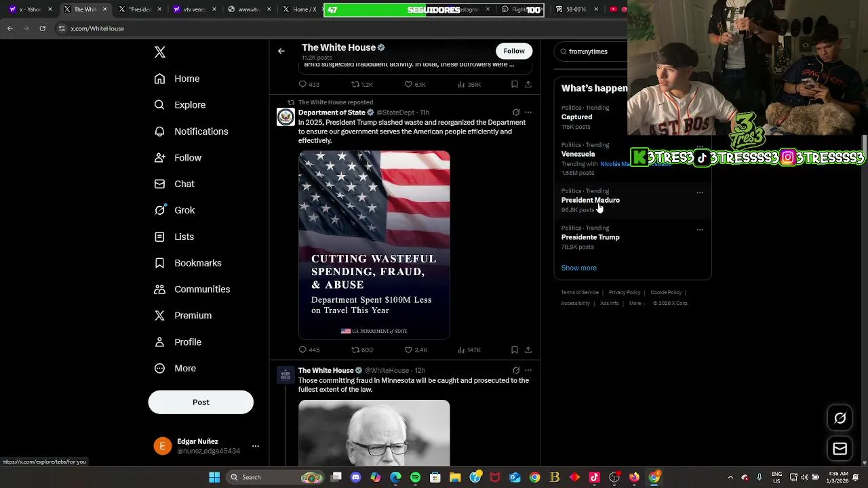The height and width of the screenshot is (488, 868).
Task: Open Privacy Policy link
Action: [625, 292]
